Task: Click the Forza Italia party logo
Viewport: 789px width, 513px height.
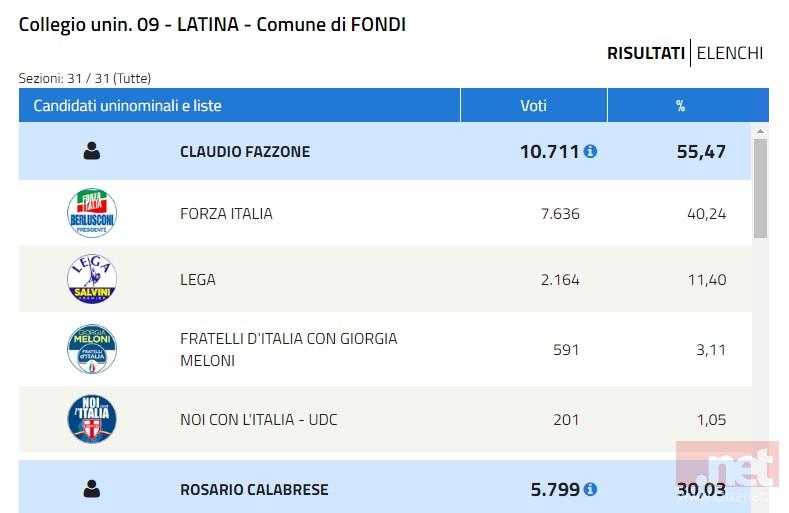Action: pyautogui.click(x=92, y=213)
